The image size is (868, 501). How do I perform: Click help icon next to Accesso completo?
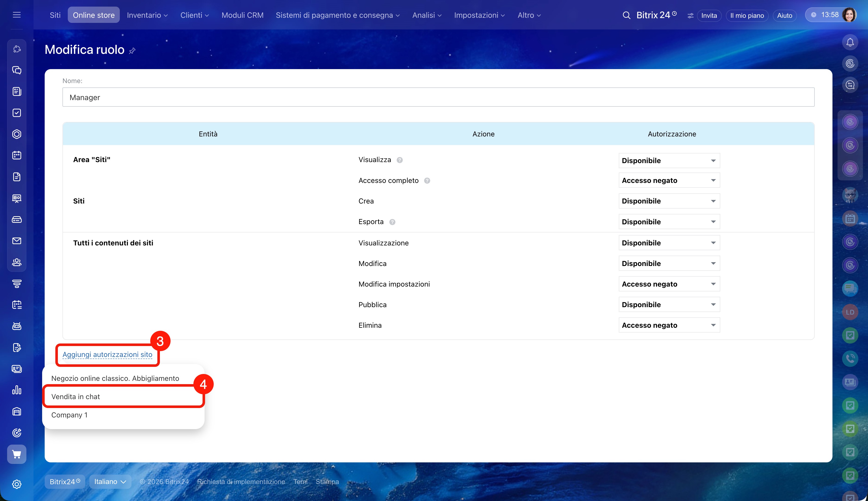coord(427,181)
